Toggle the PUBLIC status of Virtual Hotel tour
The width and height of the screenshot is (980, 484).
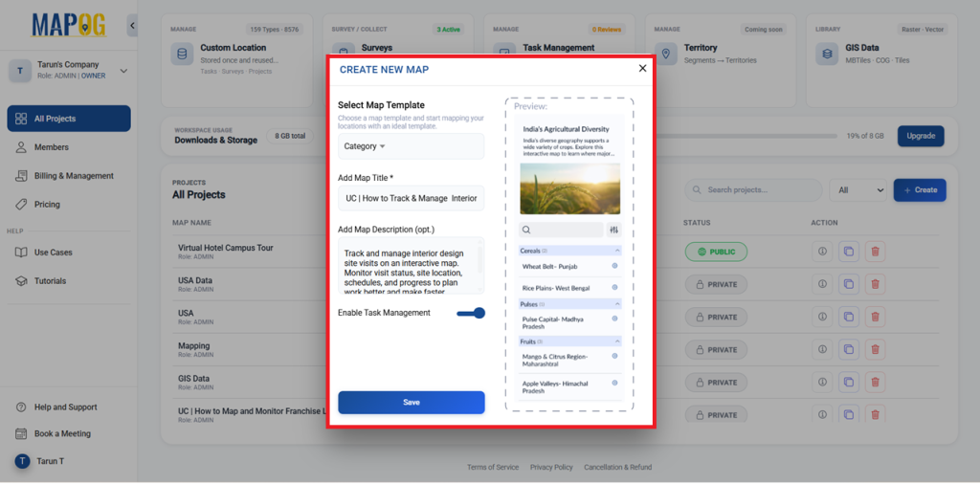(x=716, y=252)
